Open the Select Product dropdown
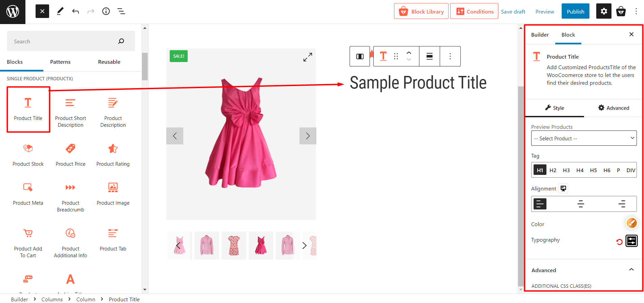 point(583,138)
